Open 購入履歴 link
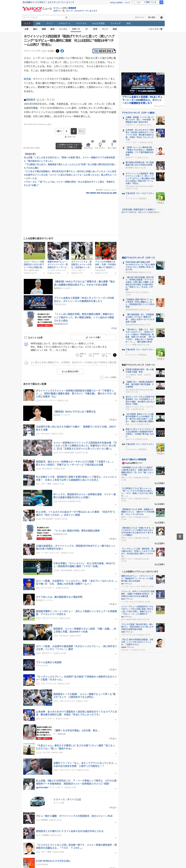186x868 pixels. (x=152, y=17)
